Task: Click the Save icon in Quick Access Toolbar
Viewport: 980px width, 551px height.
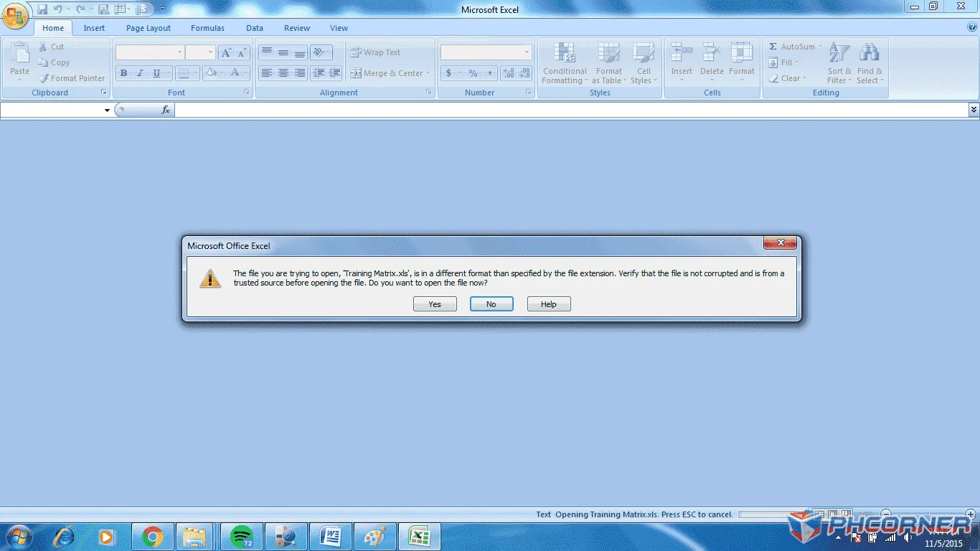Action: click(42, 9)
